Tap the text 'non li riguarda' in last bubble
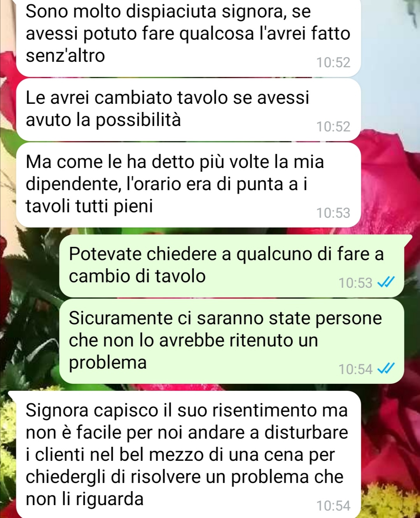 pos(85,499)
